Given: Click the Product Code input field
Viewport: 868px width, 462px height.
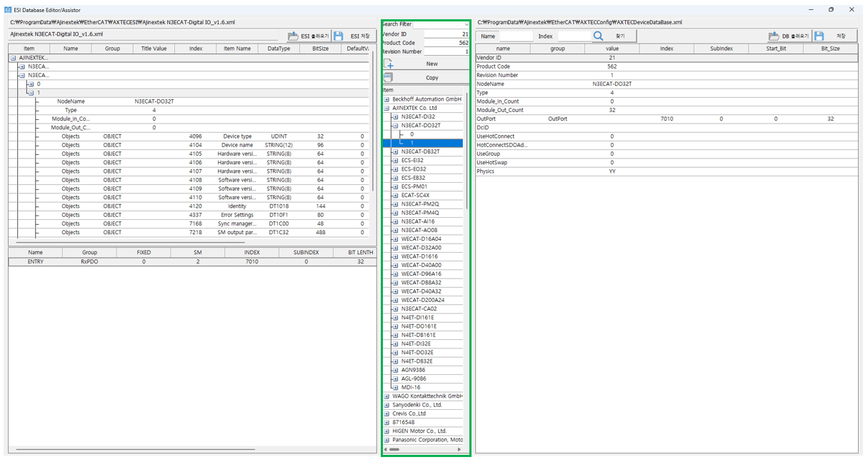Looking at the screenshot, I should point(447,43).
